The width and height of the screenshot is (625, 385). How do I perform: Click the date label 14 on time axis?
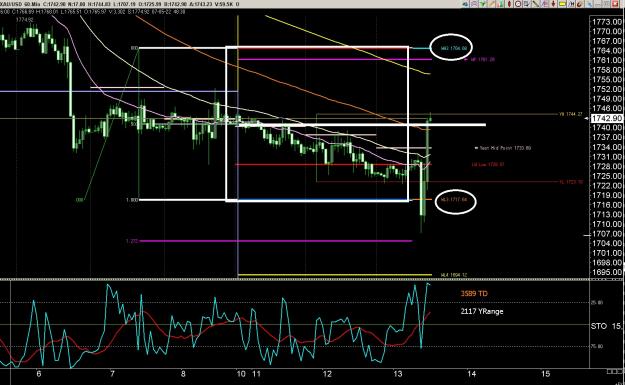coord(472,374)
